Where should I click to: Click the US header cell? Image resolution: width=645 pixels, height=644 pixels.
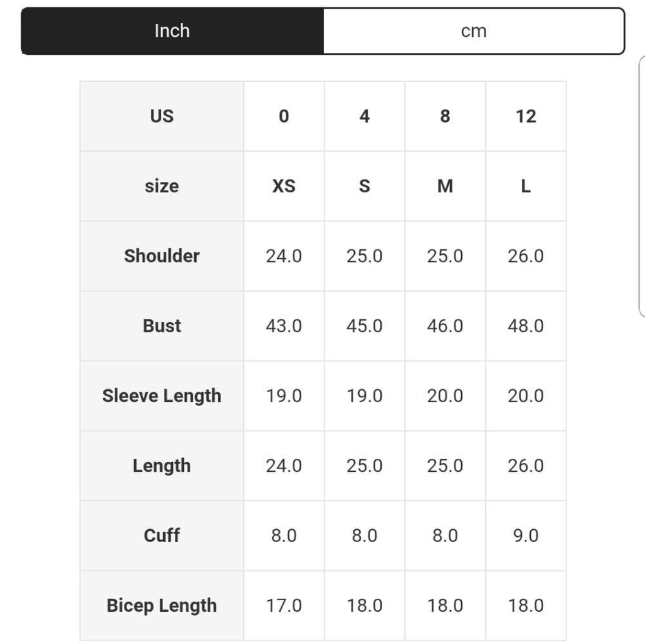coord(162,116)
